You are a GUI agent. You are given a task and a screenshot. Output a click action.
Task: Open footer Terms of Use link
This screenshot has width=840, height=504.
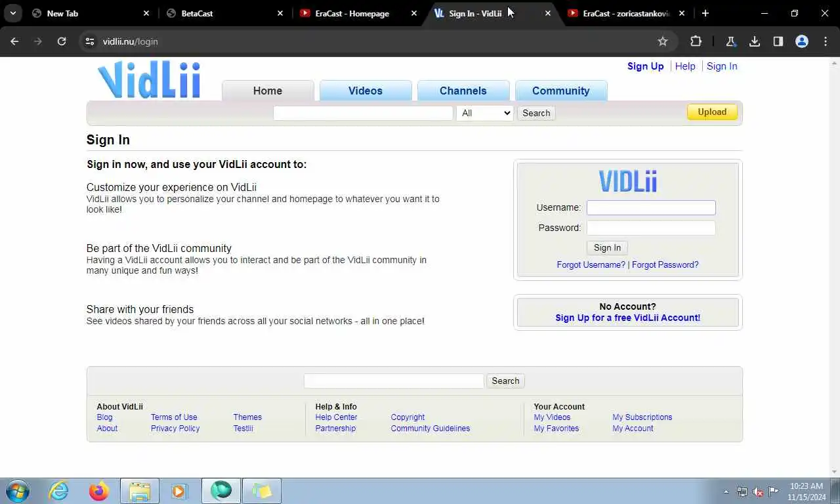(174, 417)
